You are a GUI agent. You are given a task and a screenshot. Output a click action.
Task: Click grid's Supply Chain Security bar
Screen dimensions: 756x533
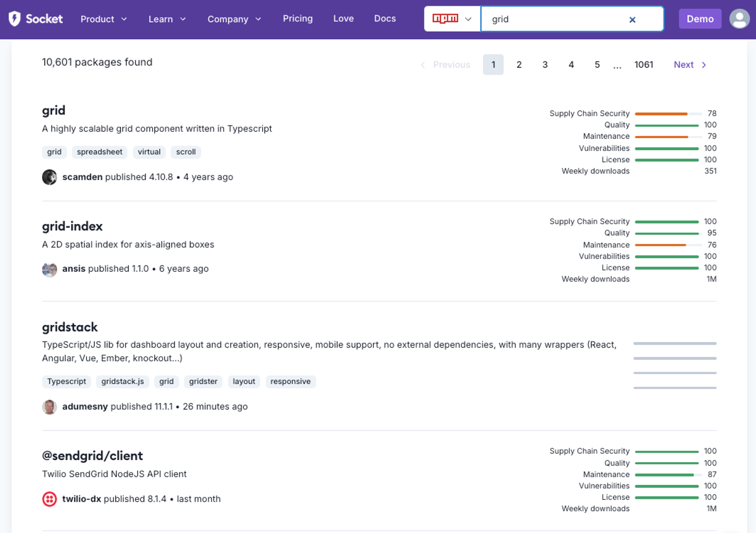coord(668,114)
